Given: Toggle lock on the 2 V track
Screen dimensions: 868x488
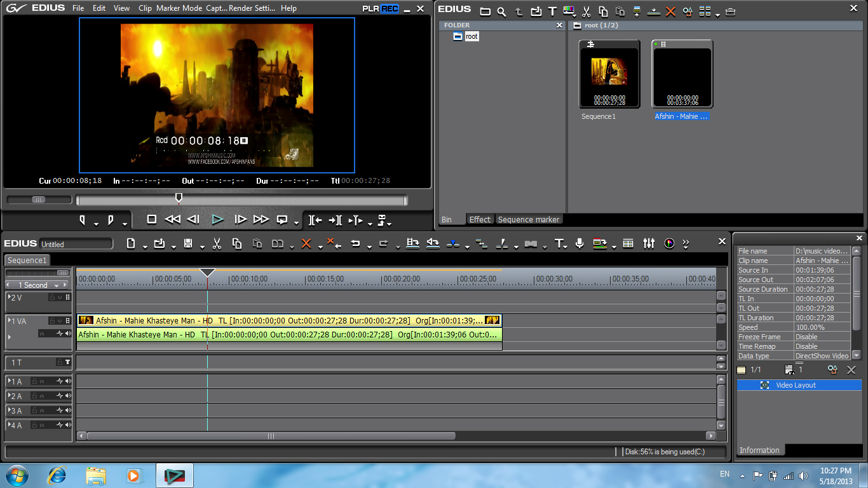Looking at the screenshot, I should [53, 297].
